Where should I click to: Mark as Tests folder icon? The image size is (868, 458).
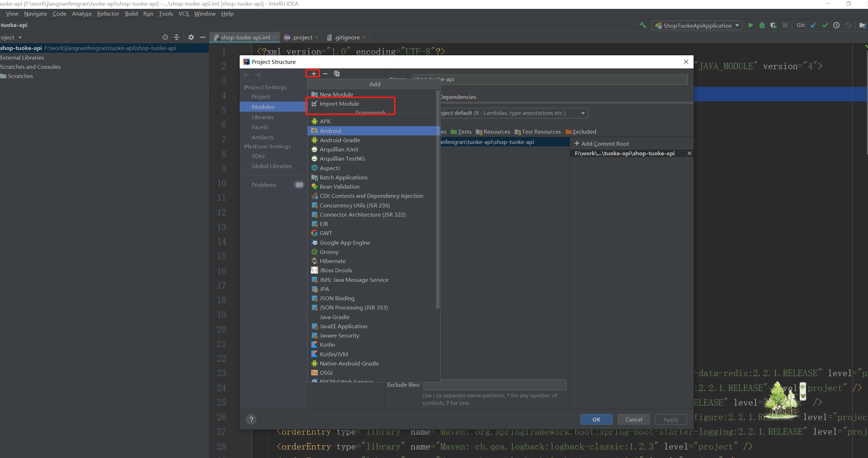point(461,132)
